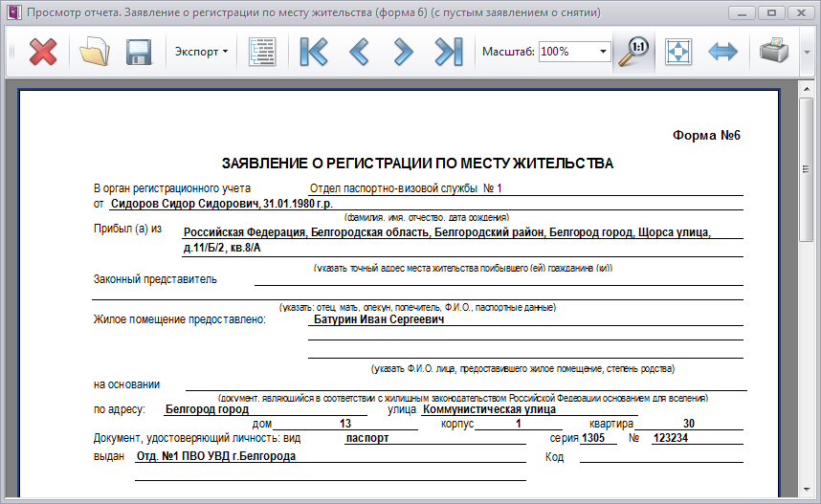Click the vertical scrollbar down arrow
Viewport: 821px width, 504px height.
tap(807, 490)
